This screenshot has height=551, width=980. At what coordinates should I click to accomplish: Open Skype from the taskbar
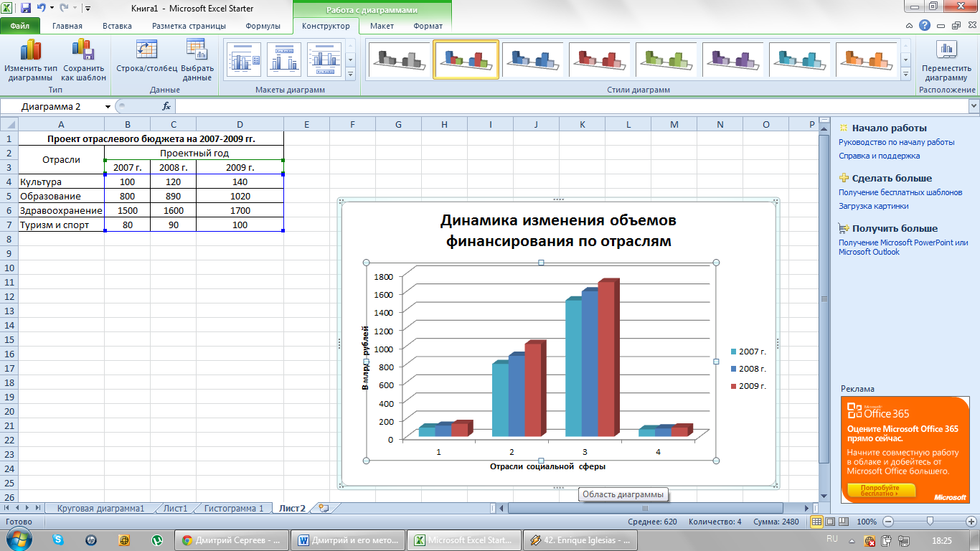(57, 540)
